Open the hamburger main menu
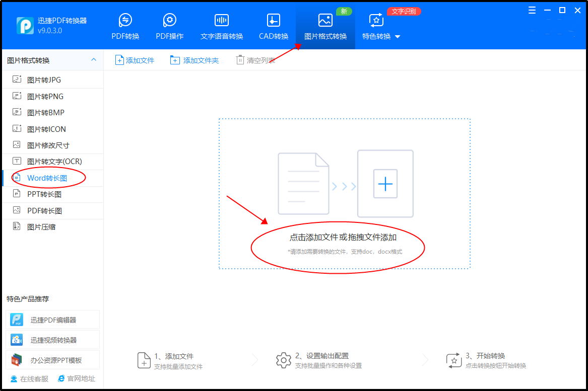 pyautogui.click(x=532, y=10)
